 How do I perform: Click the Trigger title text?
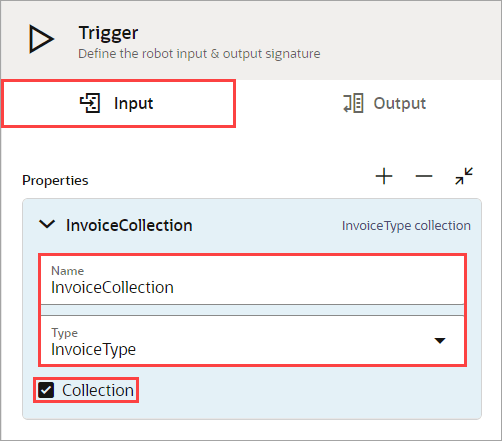coord(108,33)
